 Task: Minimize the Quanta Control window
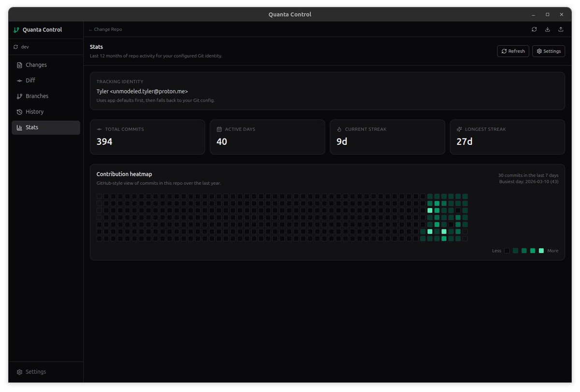click(534, 14)
